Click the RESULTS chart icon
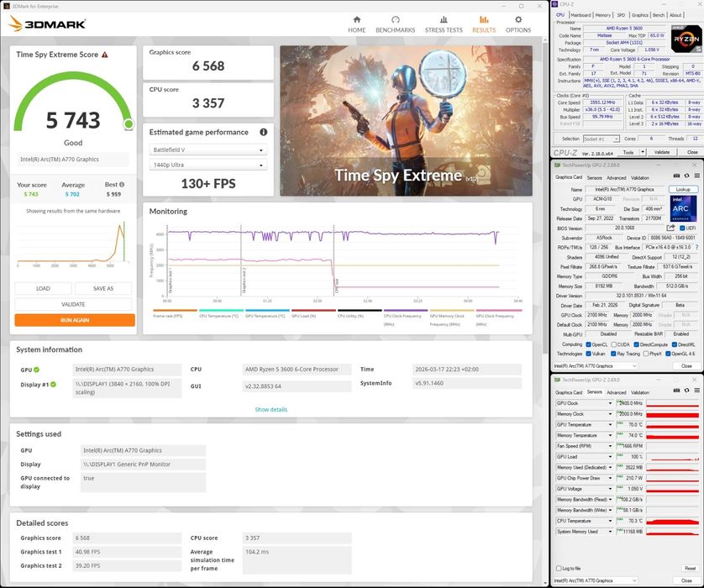Image resolution: width=704 pixels, height=588 pixels. pyautogui.click(x=483, y=20)
